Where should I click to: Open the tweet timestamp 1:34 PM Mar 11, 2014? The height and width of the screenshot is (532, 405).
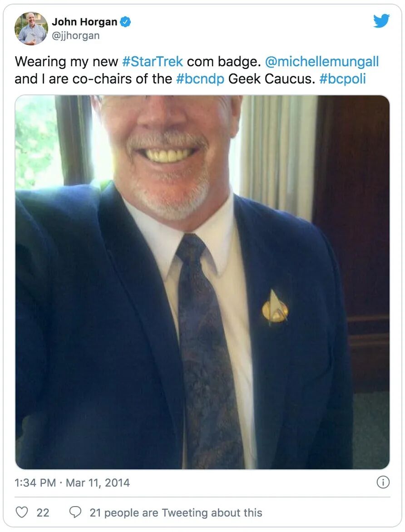72,483
